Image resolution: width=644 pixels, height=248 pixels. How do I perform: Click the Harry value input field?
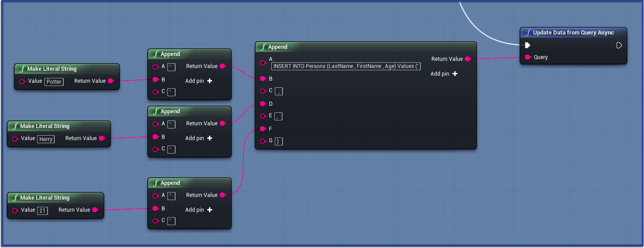[46, 139]
